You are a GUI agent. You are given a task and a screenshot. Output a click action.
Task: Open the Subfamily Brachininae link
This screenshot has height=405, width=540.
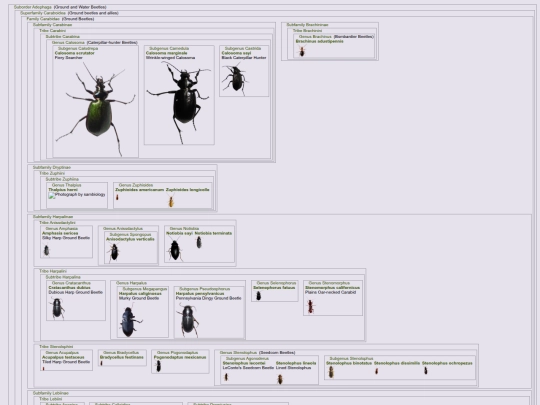(307, 25)
